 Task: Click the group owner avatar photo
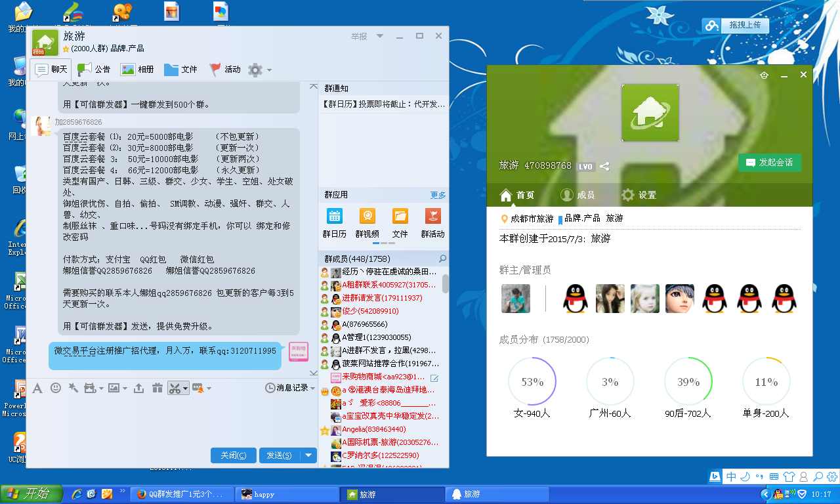tap(516, 298)
